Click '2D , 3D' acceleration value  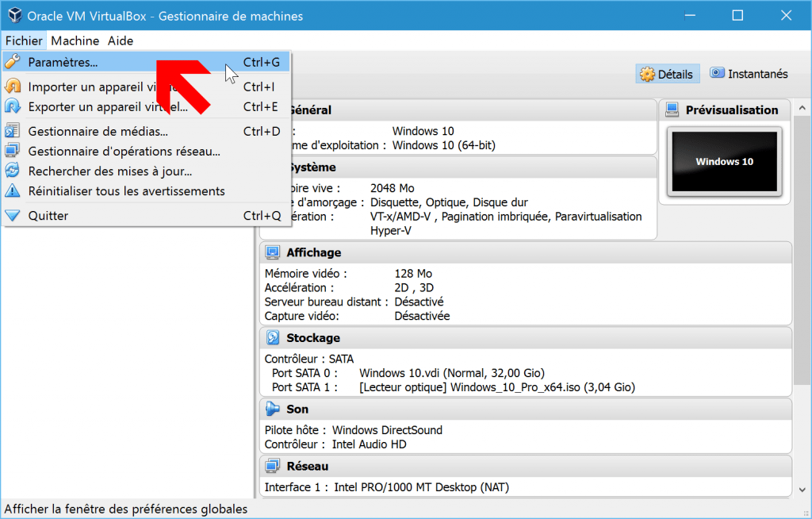414,287
